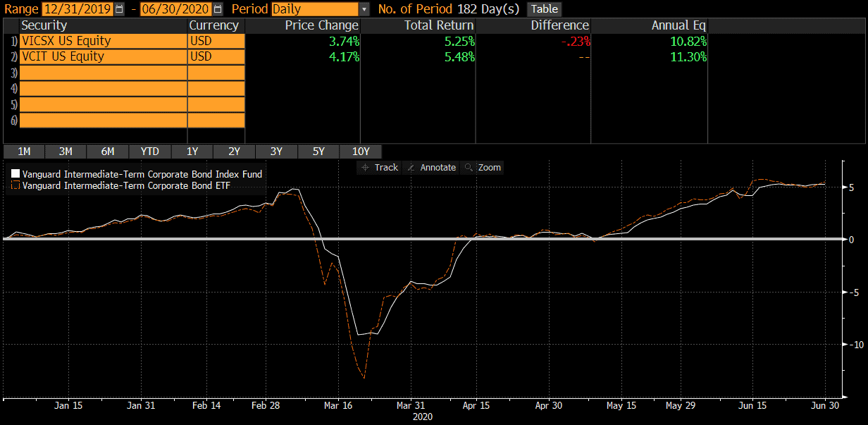868x425 pixels.
Task: Select the VCIT US Equity security field
Action: 103,56
